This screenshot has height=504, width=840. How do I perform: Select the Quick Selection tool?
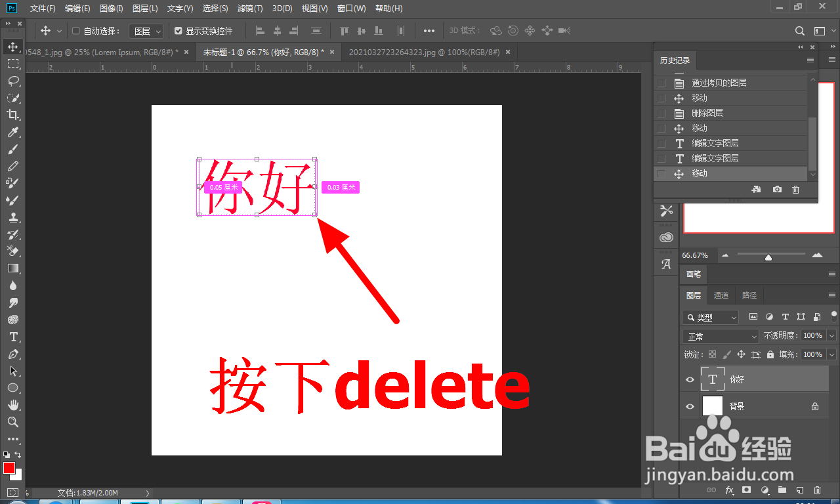12,98
